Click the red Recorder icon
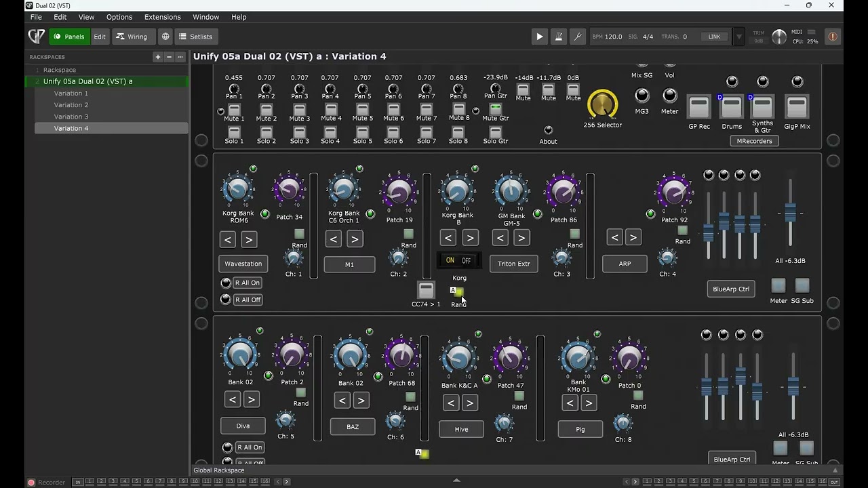 (31, 482)
